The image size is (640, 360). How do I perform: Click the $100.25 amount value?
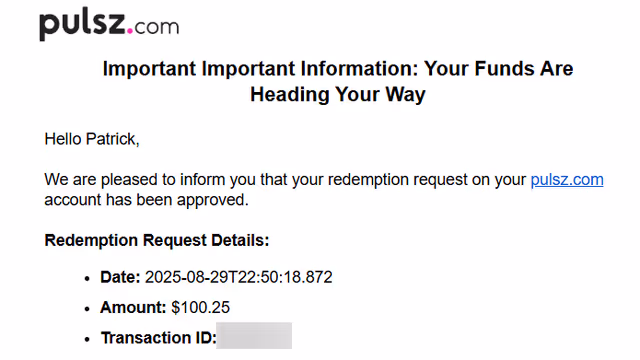(x=200, y=307)
